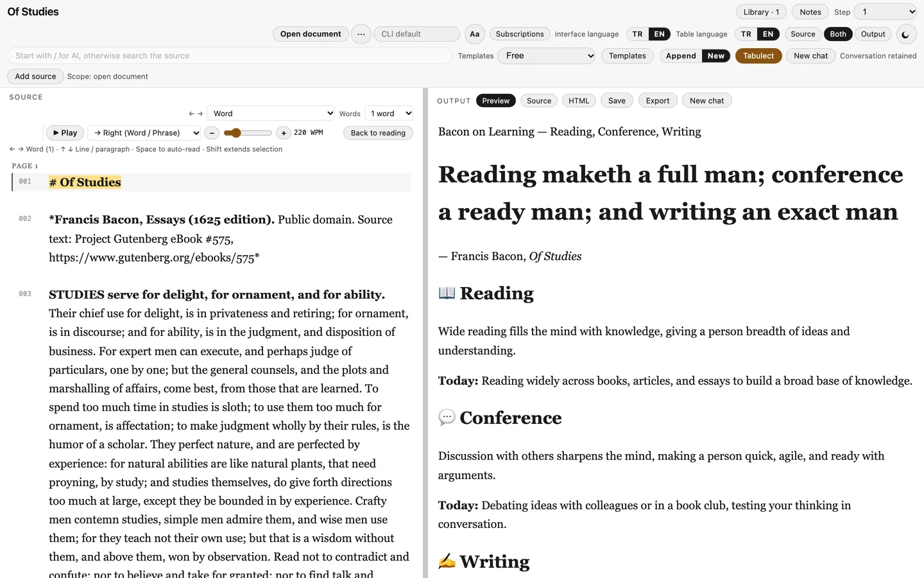Save the output
This screenshot has width=924, height=578.
tap(617, 101)
